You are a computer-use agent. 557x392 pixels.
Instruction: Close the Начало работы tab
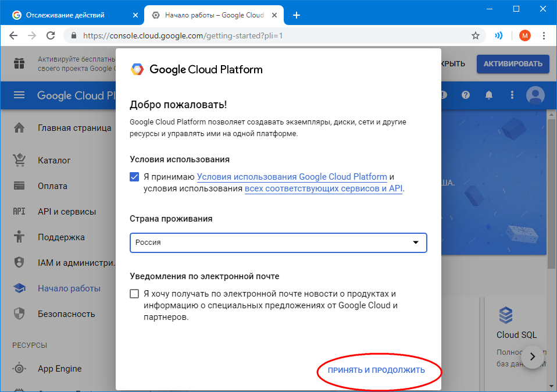[274, 15]
